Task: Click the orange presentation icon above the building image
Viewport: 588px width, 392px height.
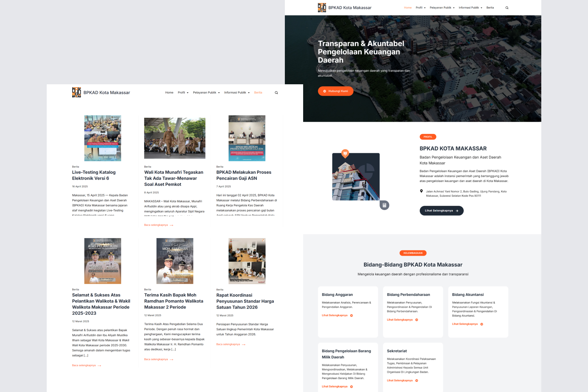Action: [x=345, y=153]
